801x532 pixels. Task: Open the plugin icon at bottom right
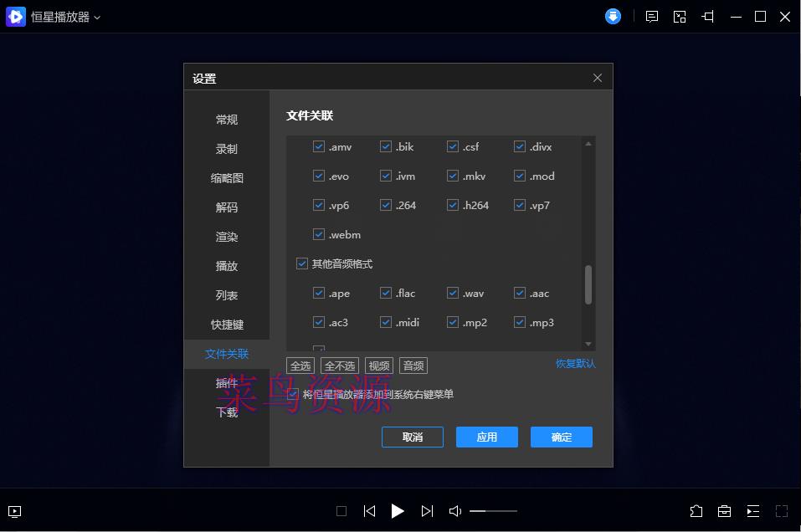click(696, 511)
